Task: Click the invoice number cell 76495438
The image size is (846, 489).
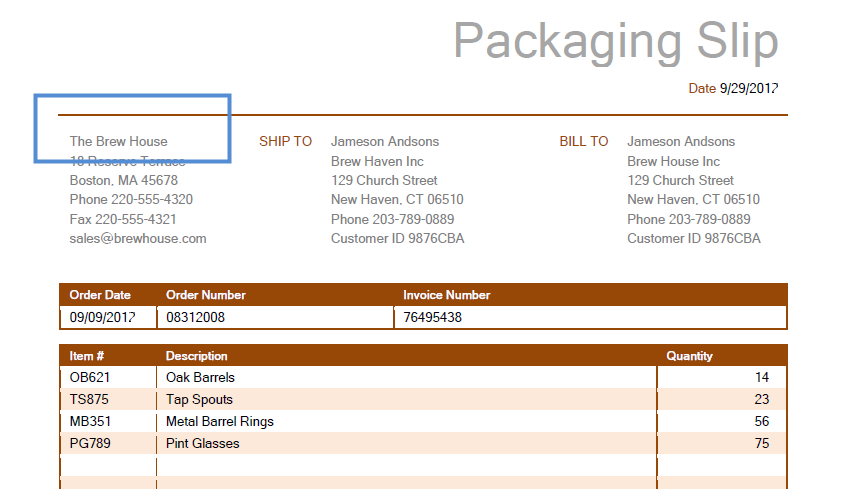Action: (x=433, y=318)
